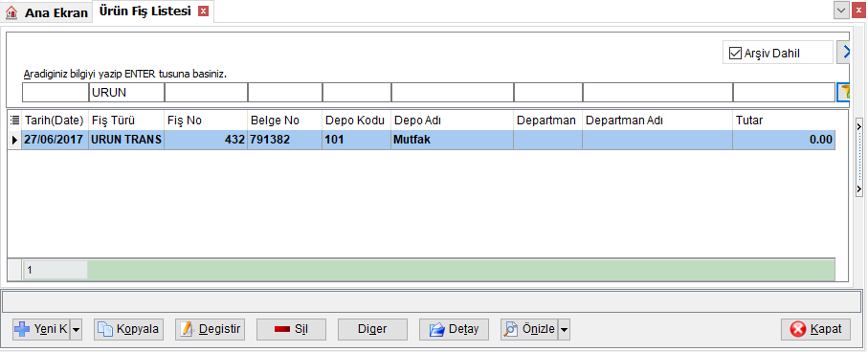This screenshot has height=352, width=868.
Task: Expand the Önizle dropdown arrow
Action: [x=564, y=329]
